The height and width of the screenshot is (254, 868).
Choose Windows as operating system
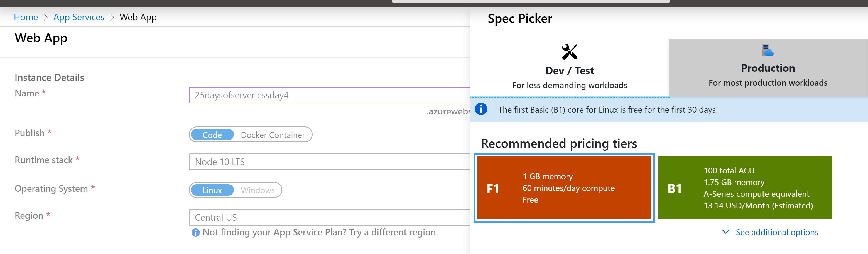(x=258, y=190)
